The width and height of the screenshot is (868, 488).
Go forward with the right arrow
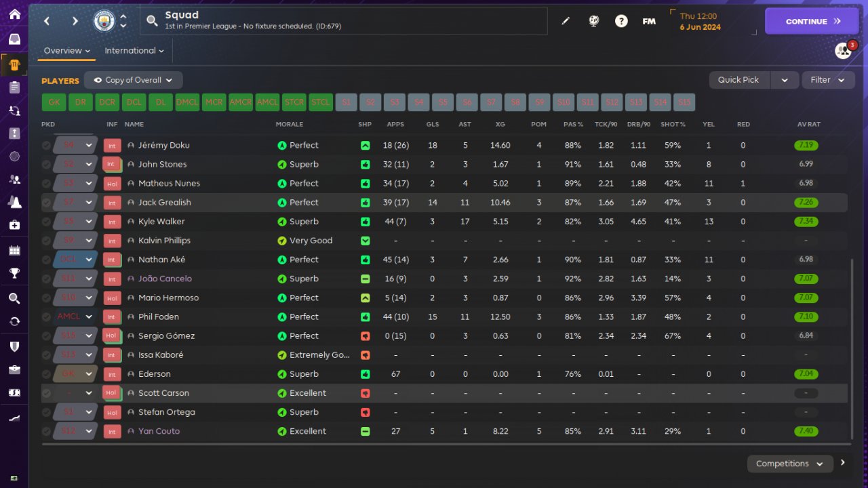75,21
